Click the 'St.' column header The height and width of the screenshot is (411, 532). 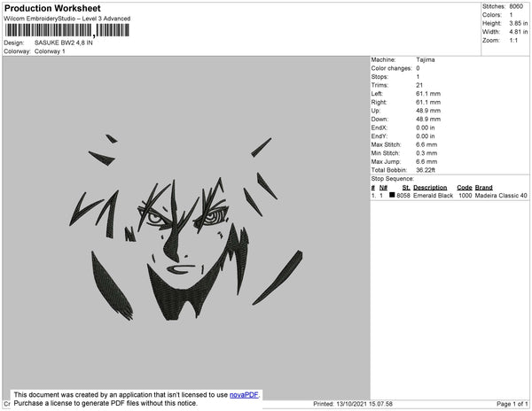pyautogui.click(x=406, y=188)
